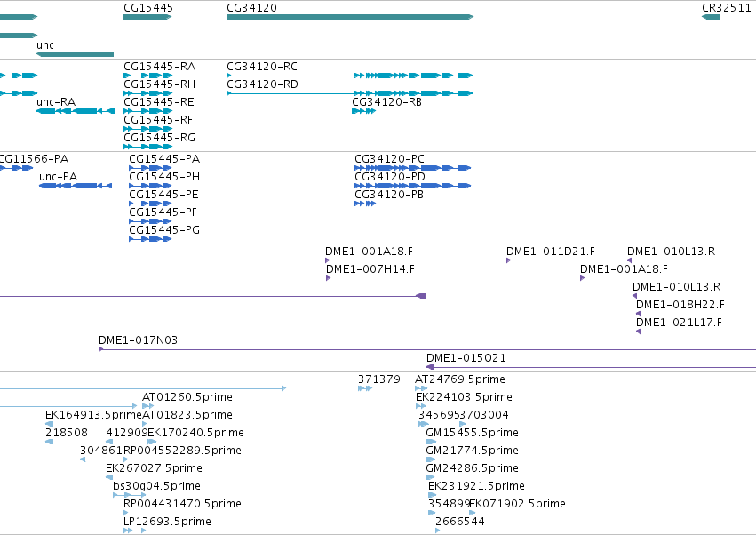Open the unc-RA transcript label
This screenshot has width=756, height=535.
pos(56,102)
